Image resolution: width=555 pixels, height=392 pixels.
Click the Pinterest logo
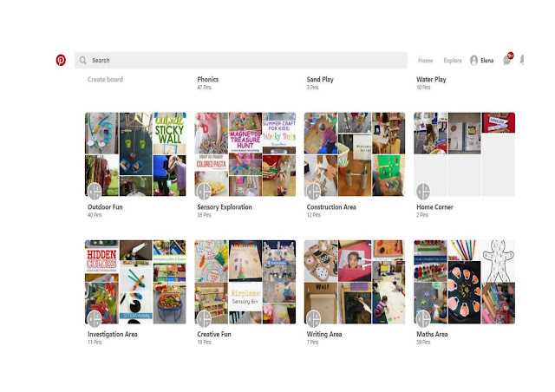click(61, 61)
